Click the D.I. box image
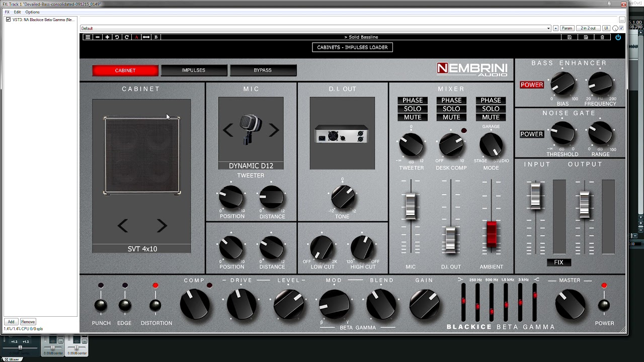The height and width of the screenshot is (362, 644). 342,134
